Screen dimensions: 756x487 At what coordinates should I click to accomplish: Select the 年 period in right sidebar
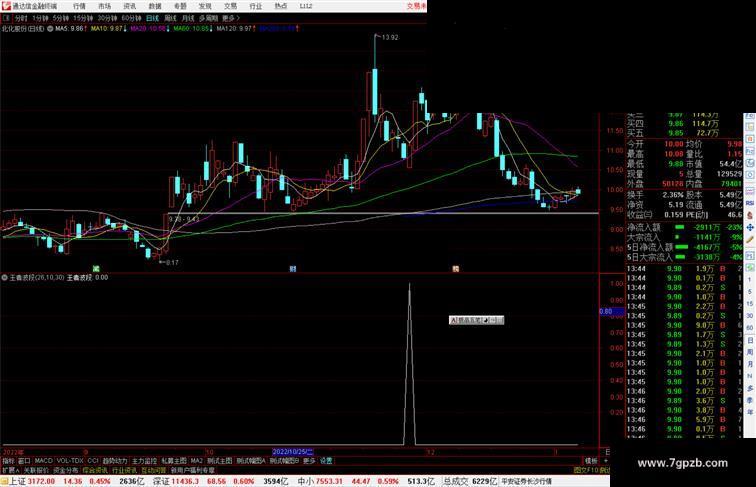[750, 411]
